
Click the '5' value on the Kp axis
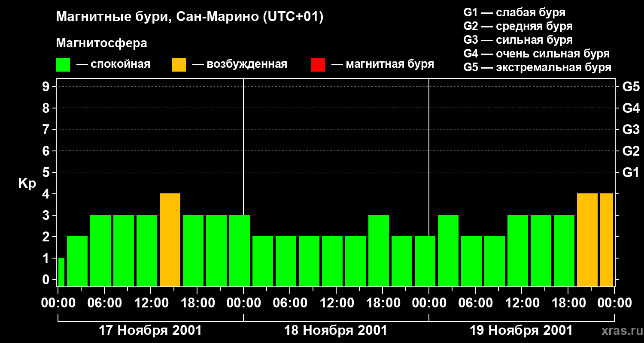click(47, 172)
